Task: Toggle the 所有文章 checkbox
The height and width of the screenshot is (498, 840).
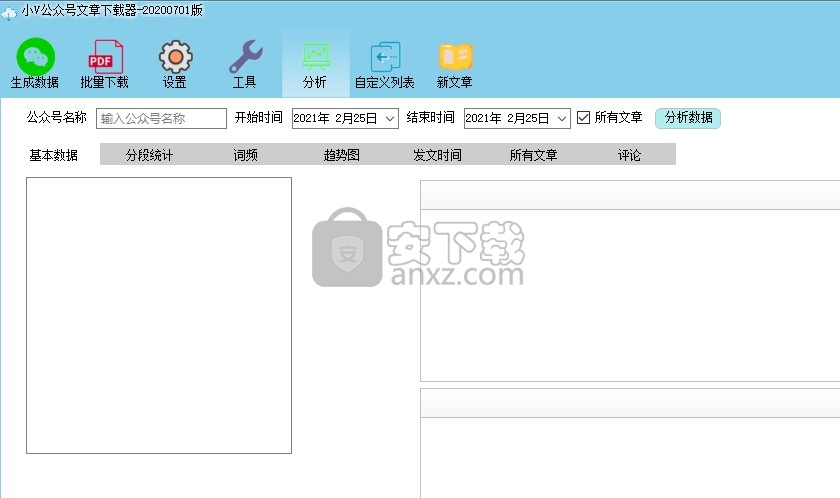Action: [x=583, y=118]
